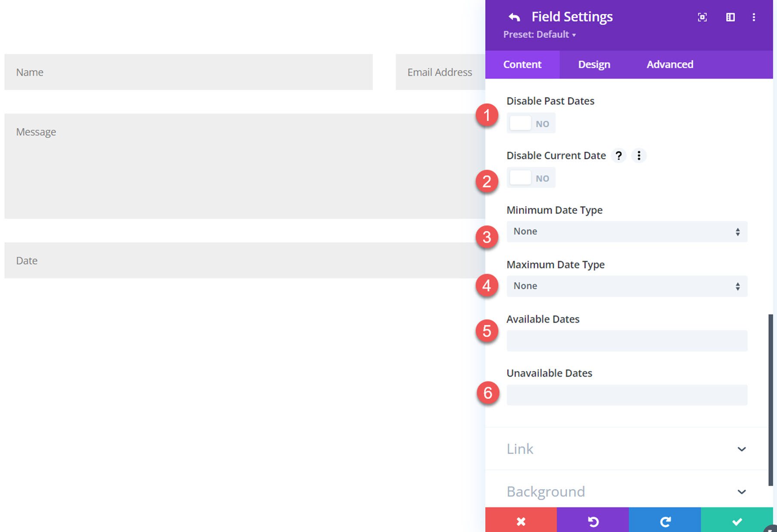Click the help icon beside Disable Current Date
777x532 pixels.
[x=619, y=155]
